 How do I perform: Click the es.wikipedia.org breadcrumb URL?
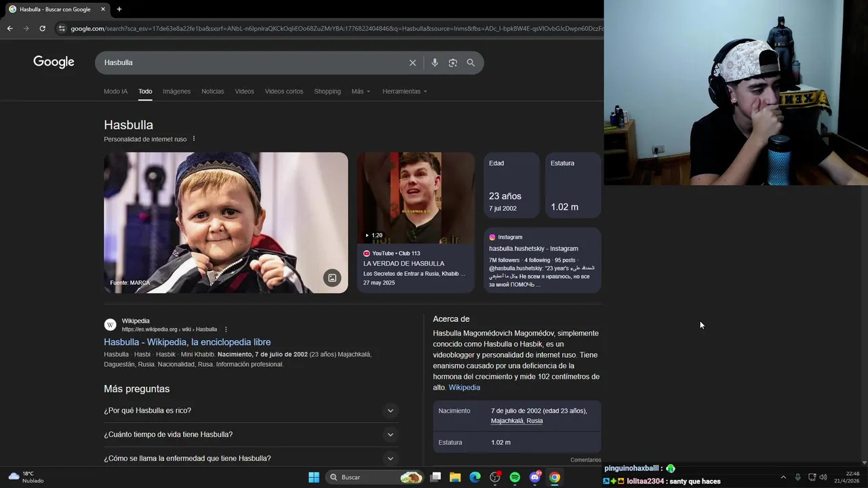coord(170,329)
